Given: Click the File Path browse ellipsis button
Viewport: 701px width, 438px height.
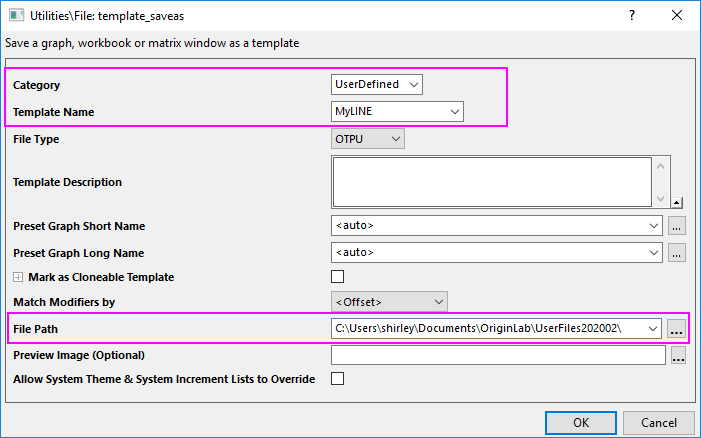Looking at the screenshot, I should point(677,328).
